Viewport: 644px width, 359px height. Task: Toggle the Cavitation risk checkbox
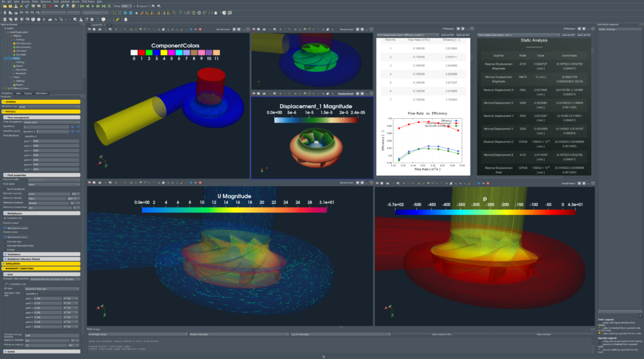(x=4, y=218)
